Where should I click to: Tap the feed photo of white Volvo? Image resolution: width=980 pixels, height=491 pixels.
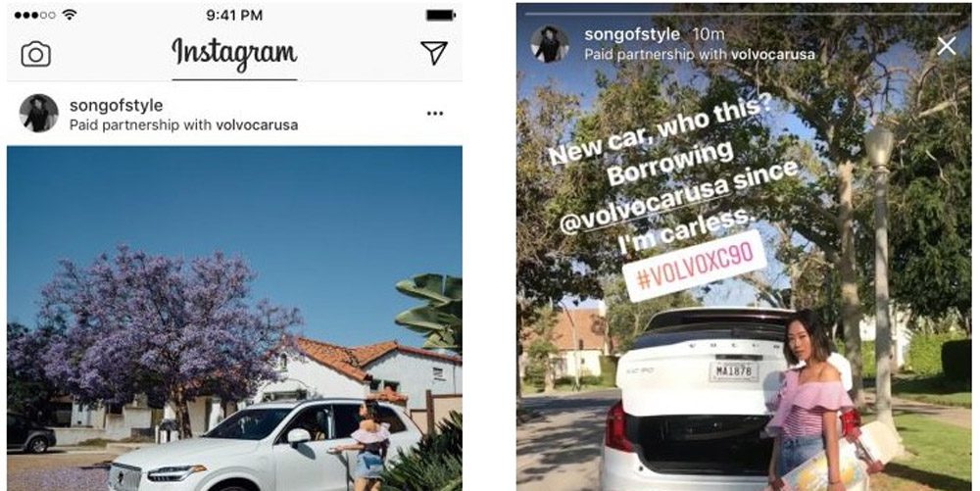pos(234,319)
